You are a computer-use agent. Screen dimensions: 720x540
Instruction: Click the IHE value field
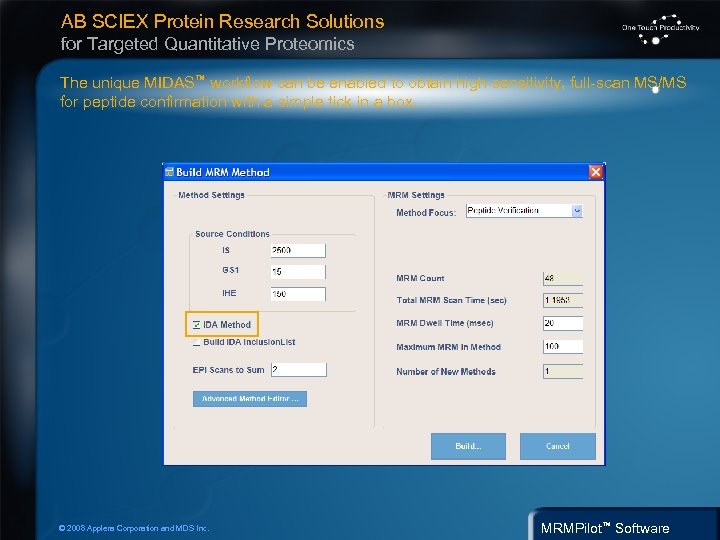298,294
